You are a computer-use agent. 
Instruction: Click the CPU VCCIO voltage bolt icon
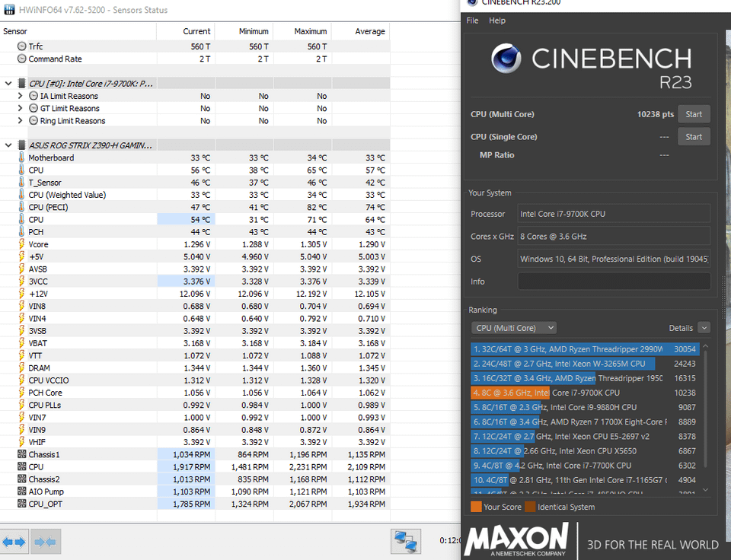21,380
